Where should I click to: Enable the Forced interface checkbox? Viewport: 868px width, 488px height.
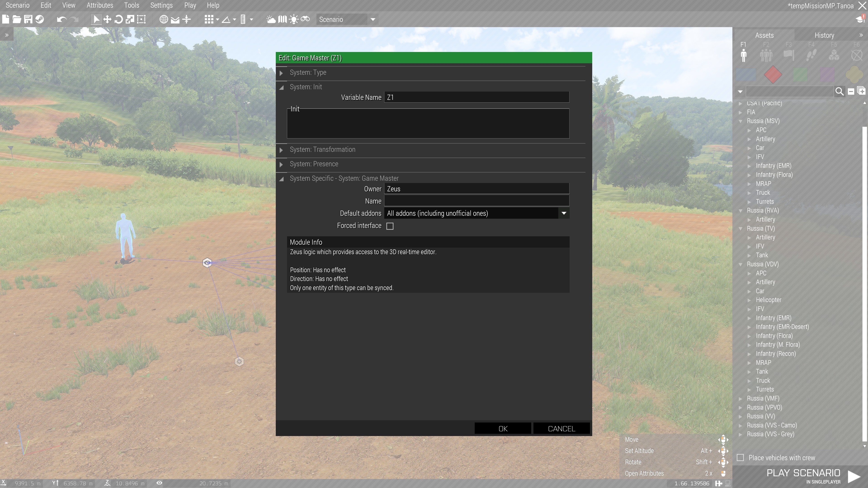pyautogui.click(x=390, y=226)
